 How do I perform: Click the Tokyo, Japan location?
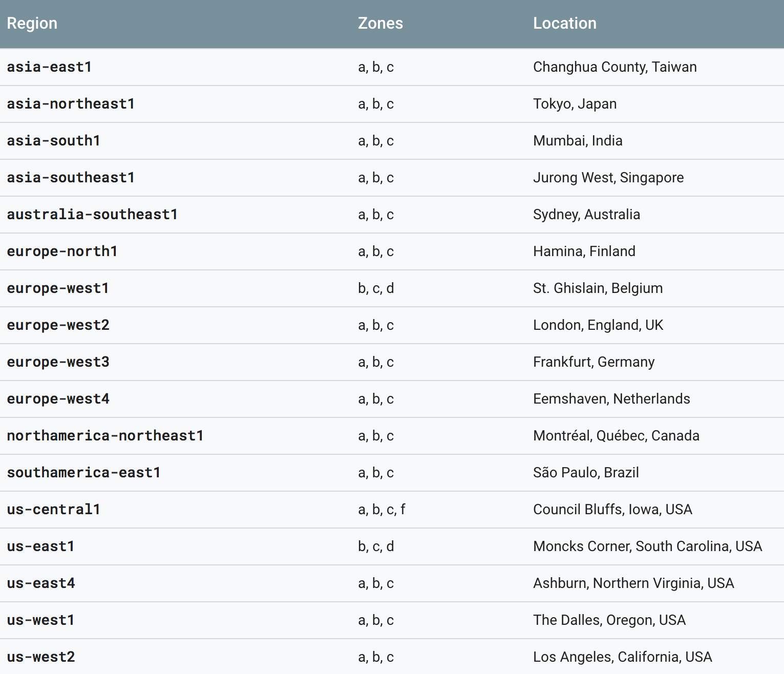click(575, 104)
